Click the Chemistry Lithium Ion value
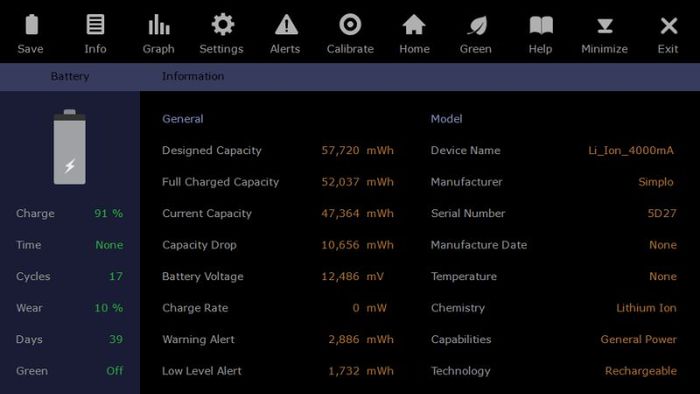Image resolution: width=700 pixels, height=394 pixels. [646, 308]
